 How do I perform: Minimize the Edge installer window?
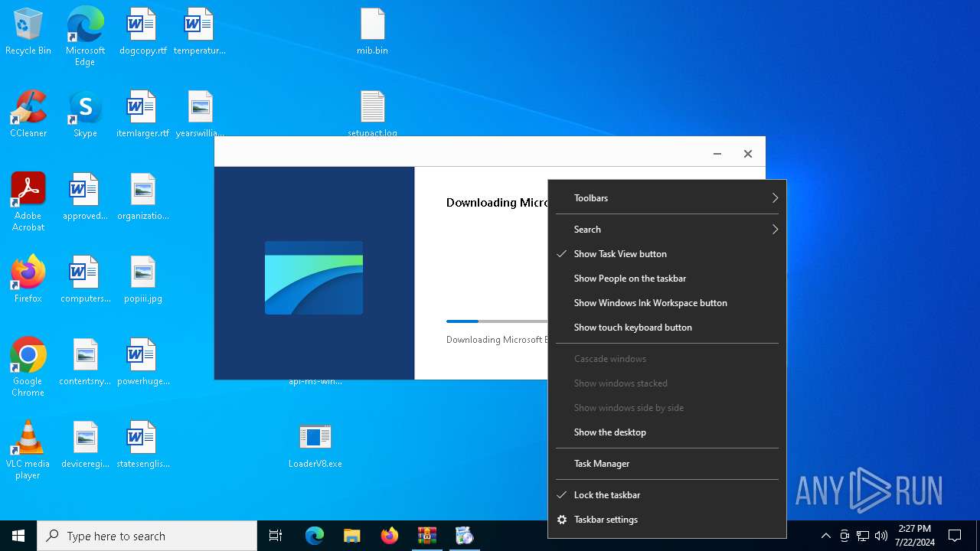(x=717, y=154)
